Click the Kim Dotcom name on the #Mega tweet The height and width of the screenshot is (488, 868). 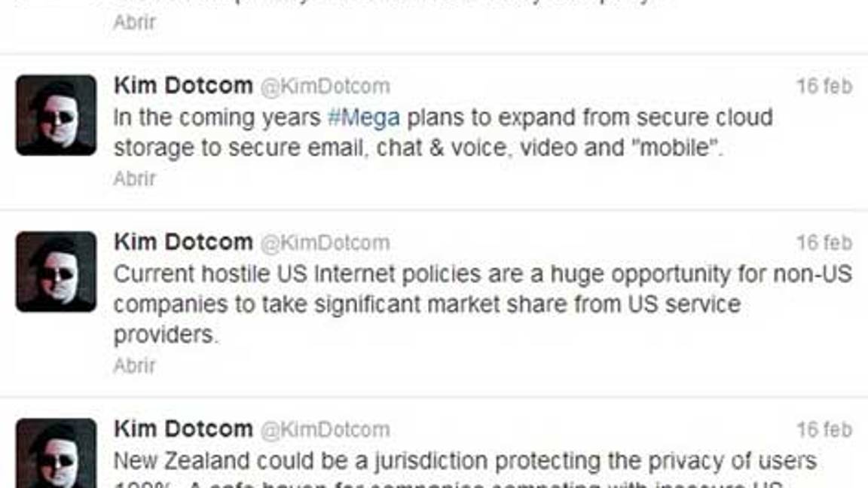183,86
